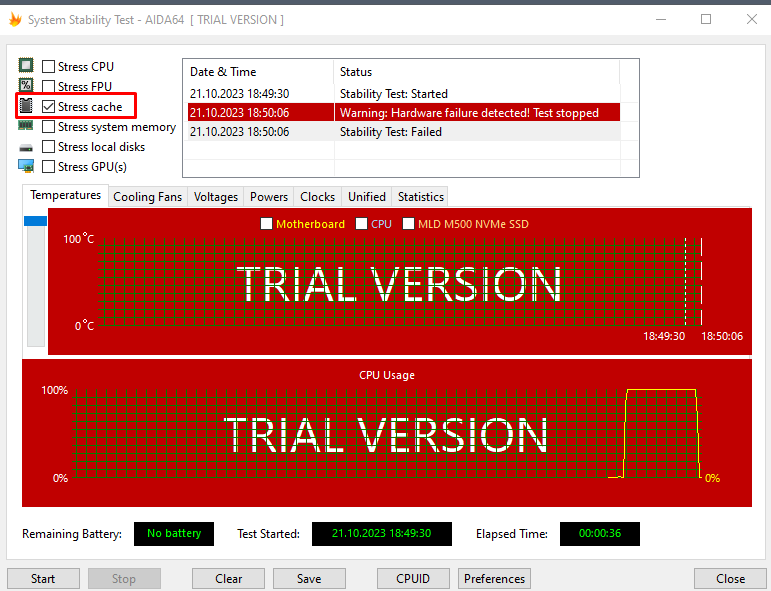Click the Elapsed Time value 00:00:36
Viewport: 771px width, 591px height.
600,533
